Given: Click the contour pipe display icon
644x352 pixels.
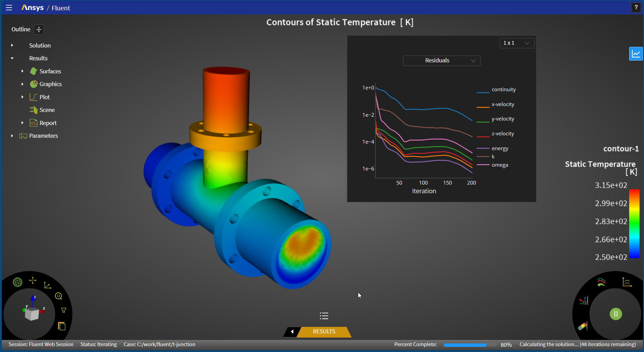Looking at the screenshot, I should (583, 326).
